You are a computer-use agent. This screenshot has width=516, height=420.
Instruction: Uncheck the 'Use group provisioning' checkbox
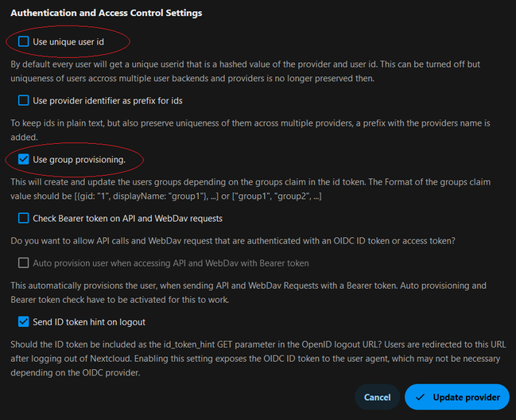(x=23, y=160)
